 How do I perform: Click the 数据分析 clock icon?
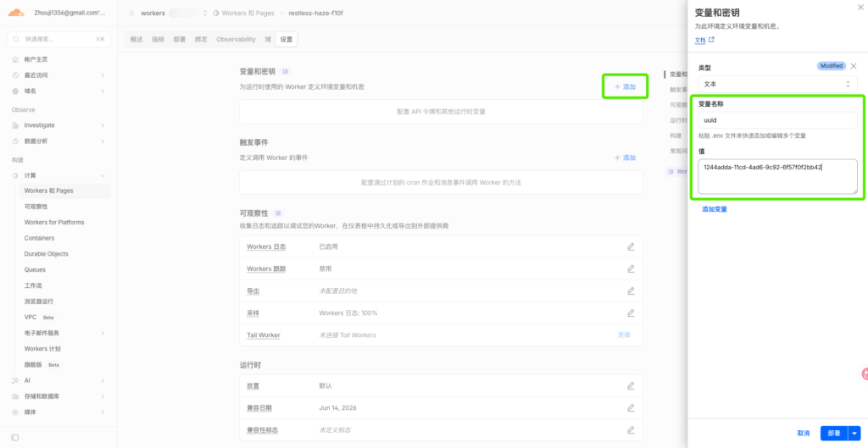point(15,141)
